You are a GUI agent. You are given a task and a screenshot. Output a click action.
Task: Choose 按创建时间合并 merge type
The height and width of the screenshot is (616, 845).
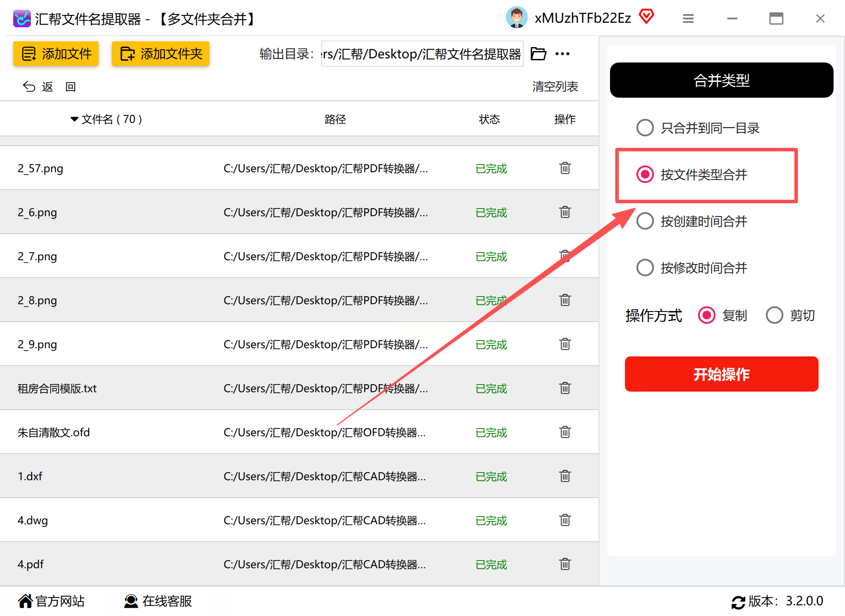tap(645, 221)
